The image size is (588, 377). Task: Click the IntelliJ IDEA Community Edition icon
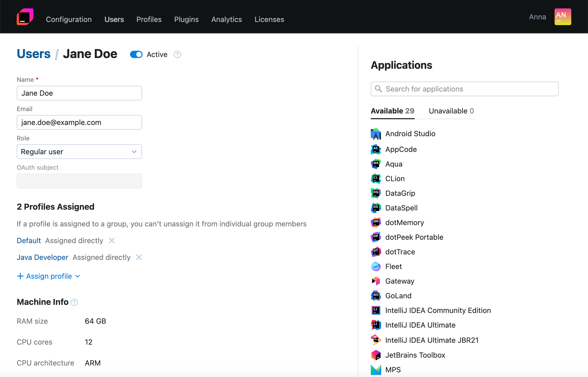click(376, 310)
